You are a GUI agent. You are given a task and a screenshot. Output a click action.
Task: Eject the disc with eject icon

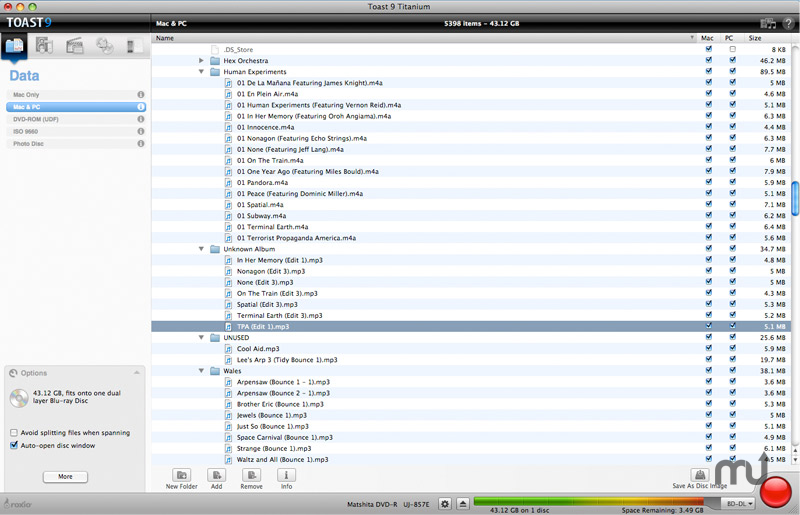(x=463, y=504)
